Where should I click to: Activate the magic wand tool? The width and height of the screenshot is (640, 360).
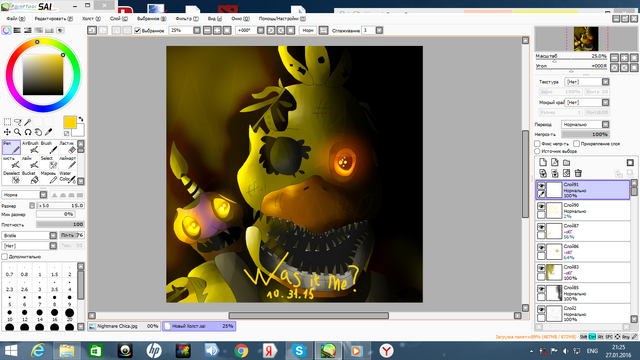click(x=28, y=122)
